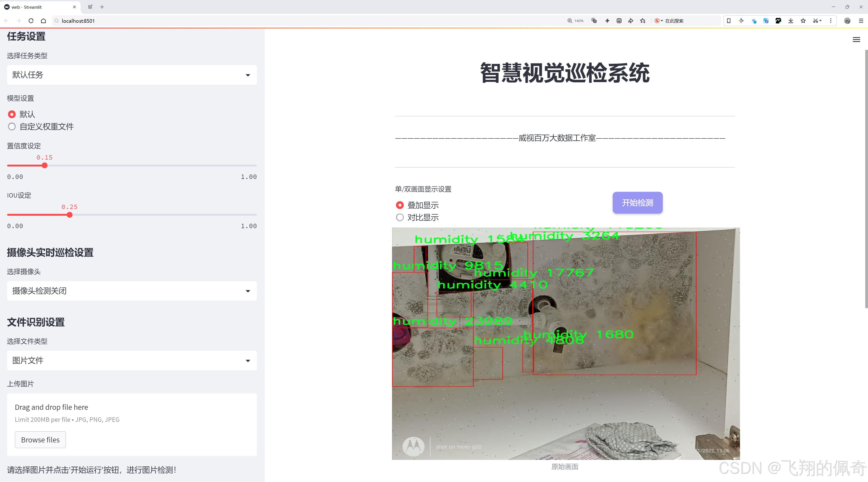Click the 开始检测 button
Image resolution: width=868 pixels, height=482 pixels.
click(x=637, y=203)
